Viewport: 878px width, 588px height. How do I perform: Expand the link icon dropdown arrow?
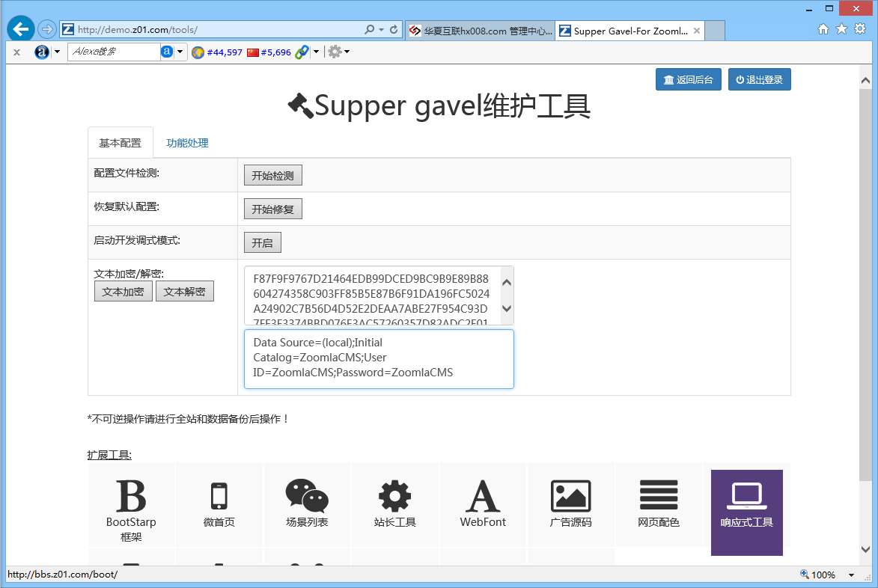[x=317, y=52]
